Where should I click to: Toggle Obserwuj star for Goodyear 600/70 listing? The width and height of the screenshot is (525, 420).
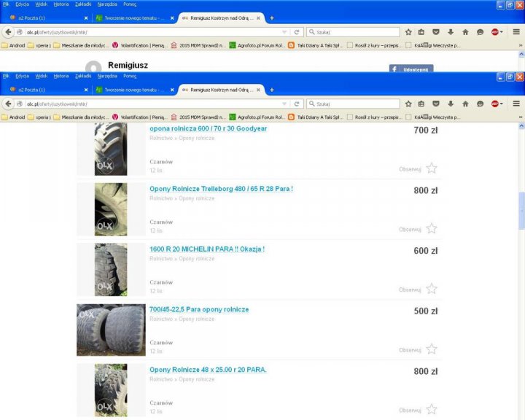click(432, 168)
